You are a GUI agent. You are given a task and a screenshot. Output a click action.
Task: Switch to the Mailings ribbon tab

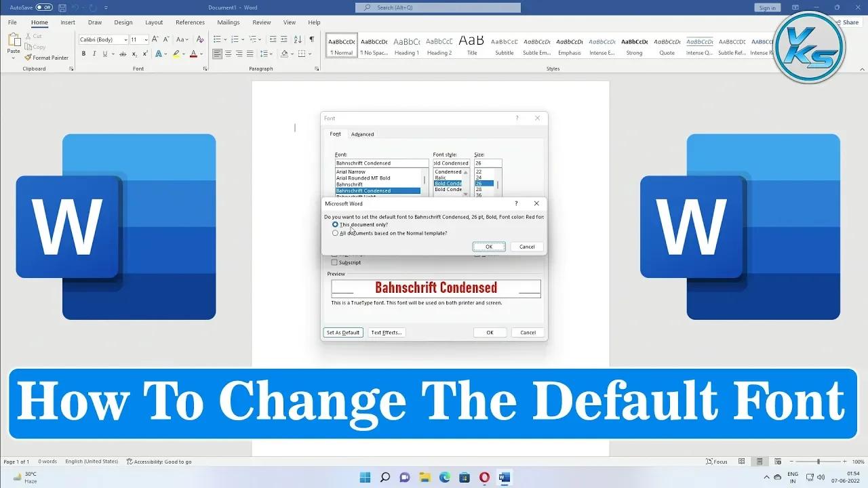229,22
